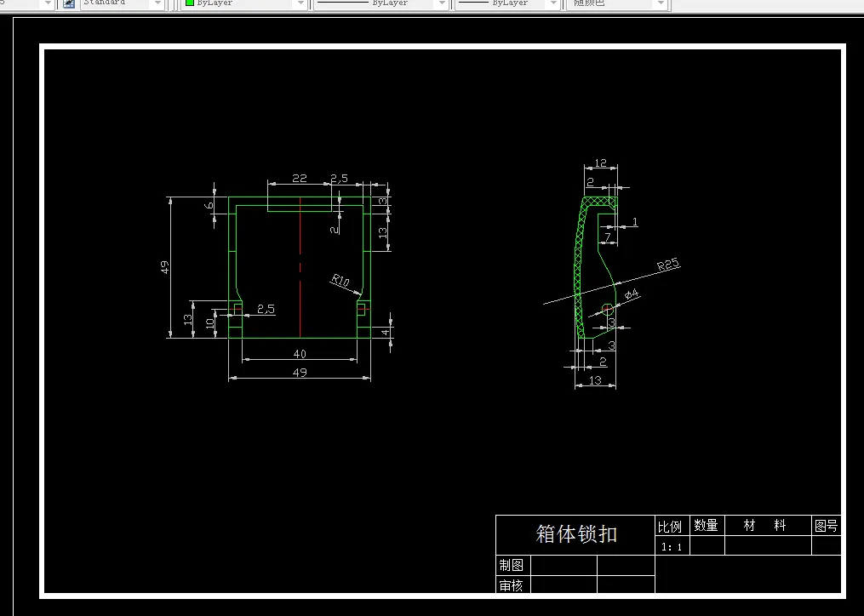Viewport: 864px width, 616px height.
Task: Select the 22 slot width dimension text
Action: point(299,178)
